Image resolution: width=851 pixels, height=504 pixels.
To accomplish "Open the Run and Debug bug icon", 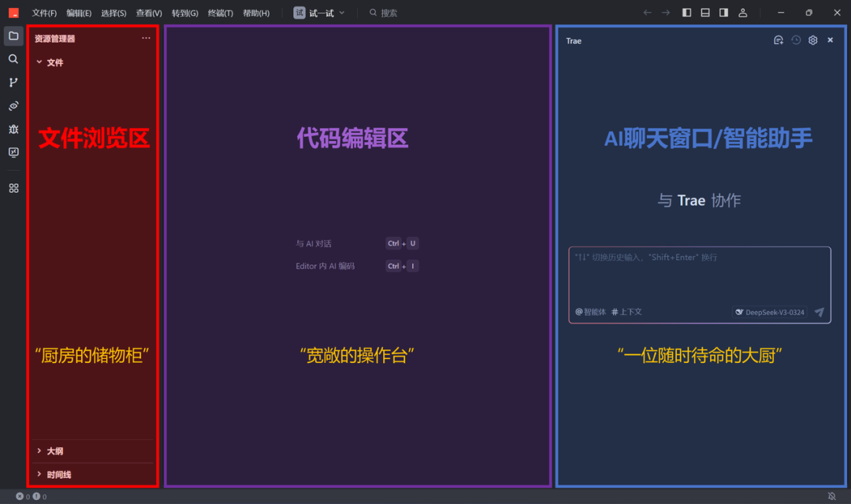I will pos(13,129).
